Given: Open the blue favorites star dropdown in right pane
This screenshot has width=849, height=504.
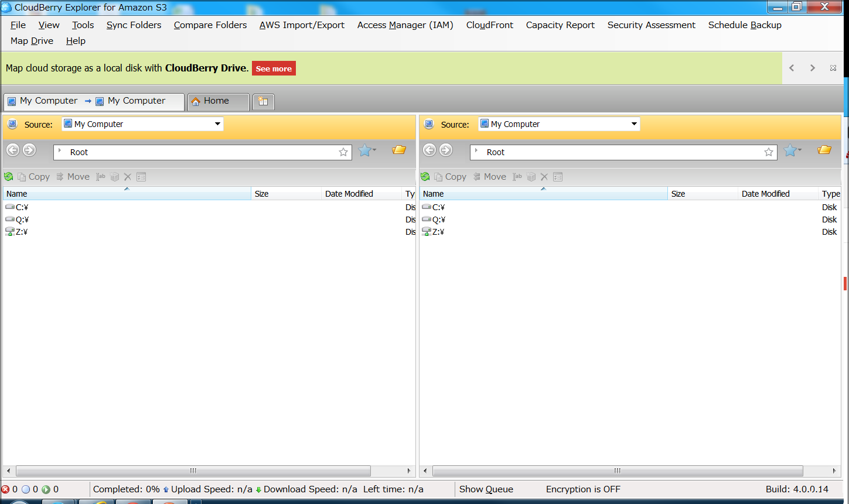Looking at the screenshot, I should pyautogui.click(x=792, y=151).
